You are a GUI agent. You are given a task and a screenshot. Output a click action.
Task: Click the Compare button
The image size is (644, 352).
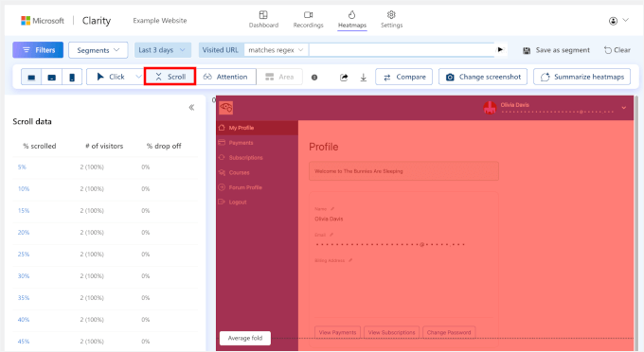point(404,77)
